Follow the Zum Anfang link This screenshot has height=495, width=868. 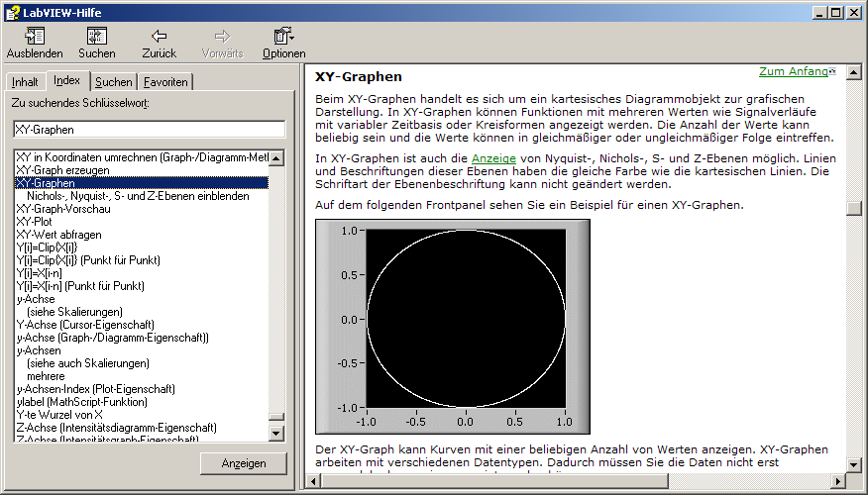click(794, 71)
